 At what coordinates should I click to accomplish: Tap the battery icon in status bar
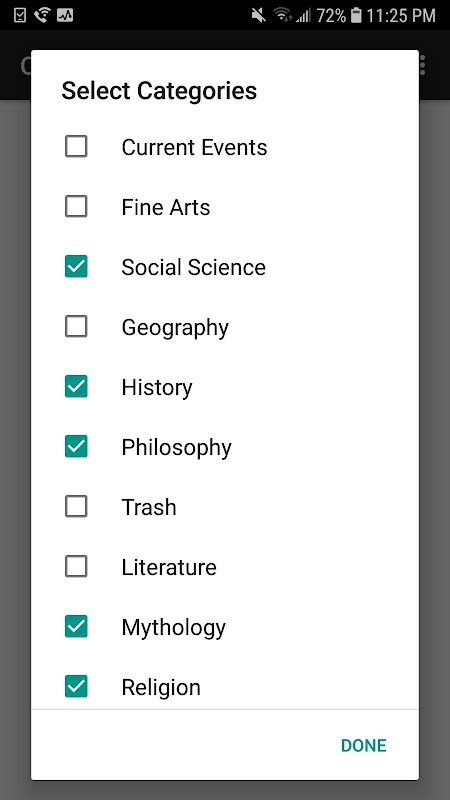[x=356, y=15]
